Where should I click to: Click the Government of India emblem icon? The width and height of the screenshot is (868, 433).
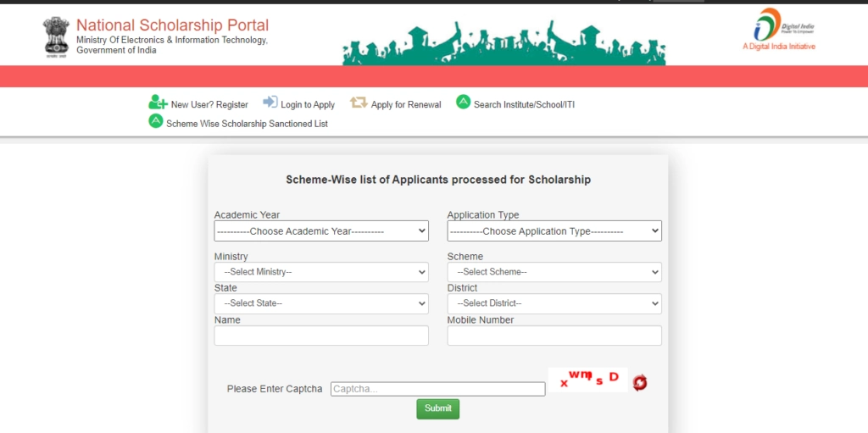[56, 36]
